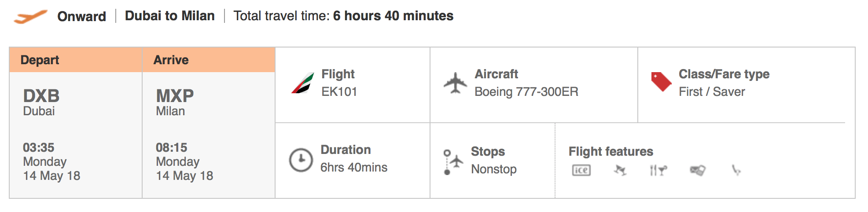
Task: Click the red fare tag icon
Action: (661, 82)
